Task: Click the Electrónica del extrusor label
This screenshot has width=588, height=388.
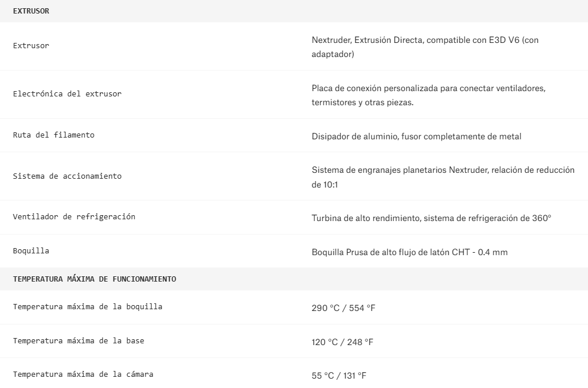Action: pyautogui.click(x=67, y=94)
